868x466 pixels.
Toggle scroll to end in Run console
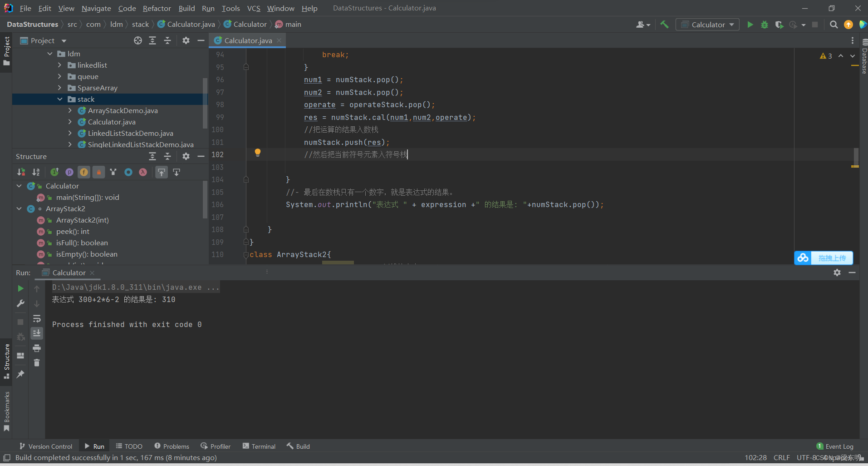37,333
